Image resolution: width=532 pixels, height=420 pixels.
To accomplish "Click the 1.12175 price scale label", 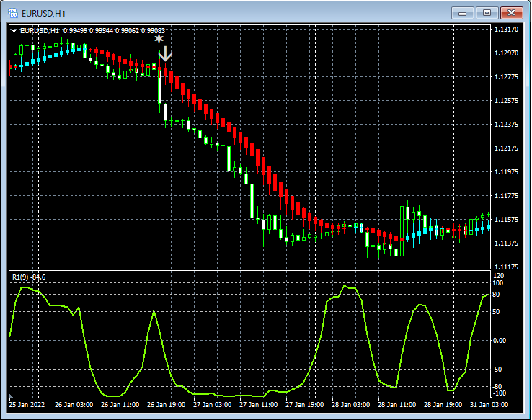I will [x=507, y=148].
